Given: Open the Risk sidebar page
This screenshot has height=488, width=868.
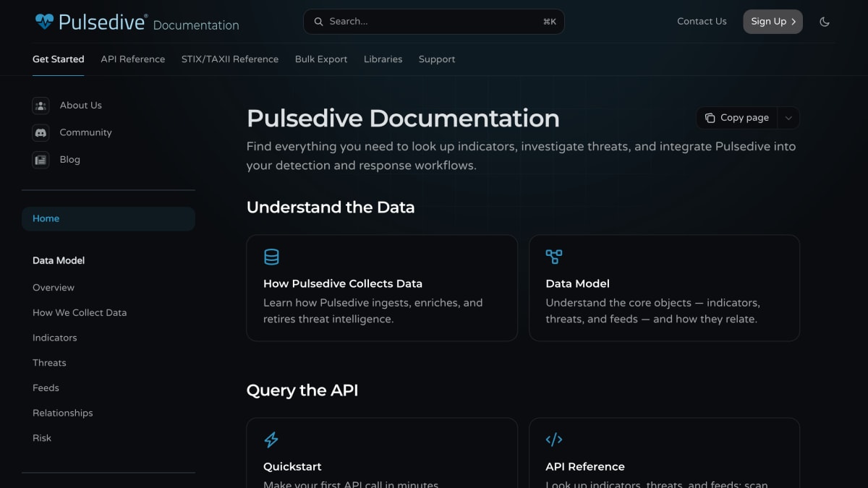Looking at the screenshot, I should 42,438.
